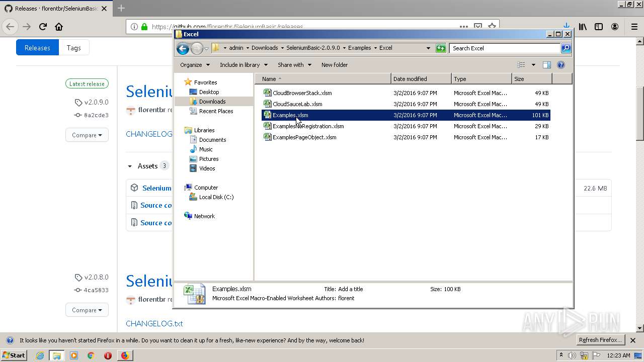Image resolution: width=644 pixels, height=362 pixels.
Task: Open the Share with dropdown
Action: point(294,65)
